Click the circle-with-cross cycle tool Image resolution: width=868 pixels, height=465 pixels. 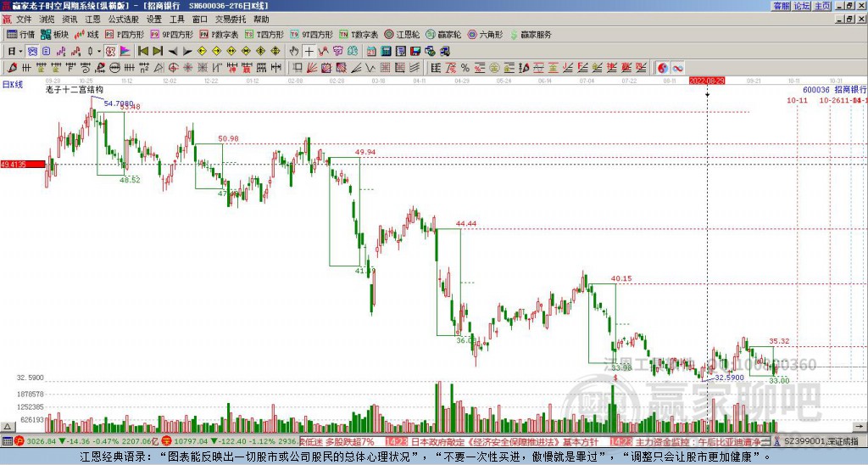click(x=173, y=68)
